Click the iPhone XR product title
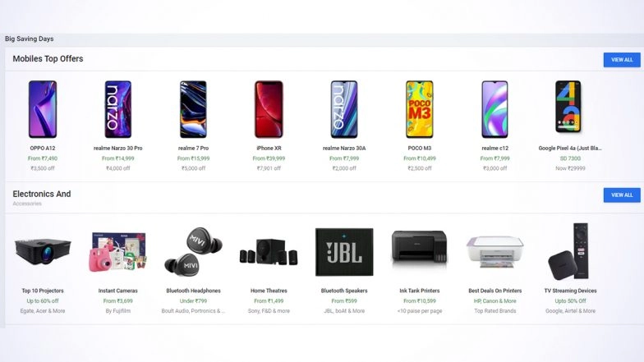 click(269, 148)
